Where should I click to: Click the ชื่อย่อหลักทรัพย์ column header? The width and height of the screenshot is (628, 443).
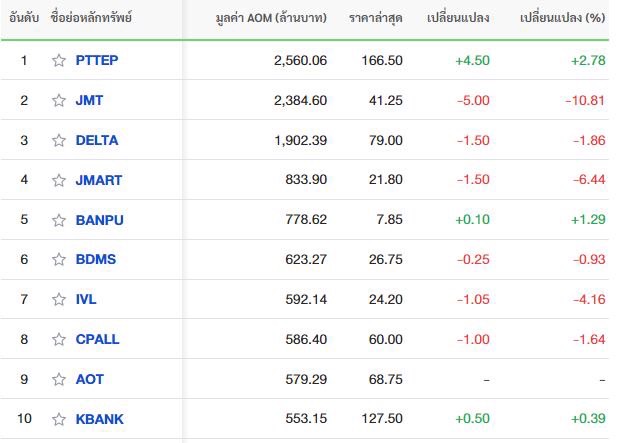pyautogui.click(x=91, y=18)
